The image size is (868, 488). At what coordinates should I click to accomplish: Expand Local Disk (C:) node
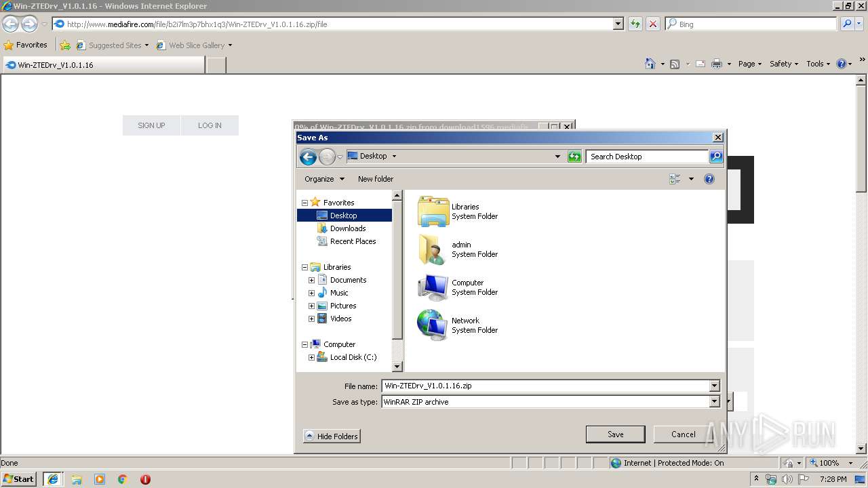coord(311,357)
